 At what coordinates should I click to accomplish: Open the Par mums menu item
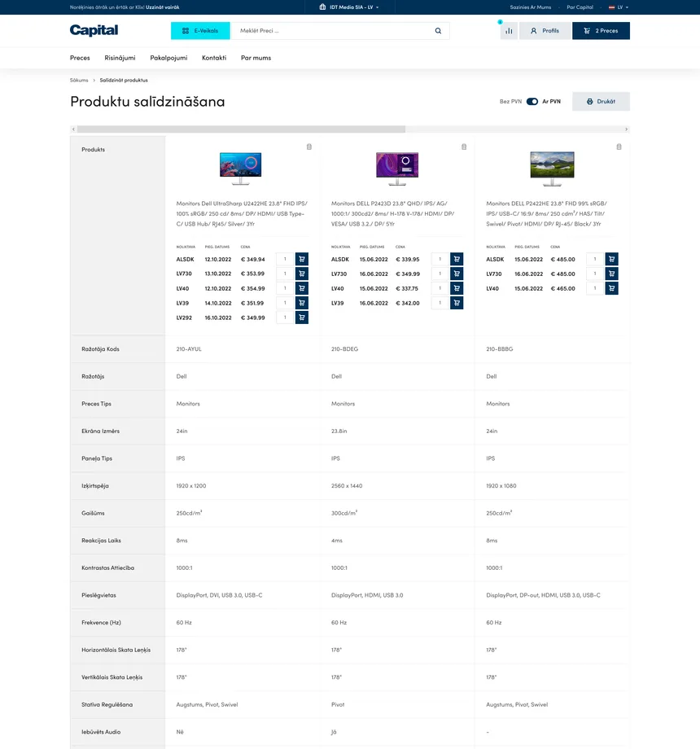256,58
